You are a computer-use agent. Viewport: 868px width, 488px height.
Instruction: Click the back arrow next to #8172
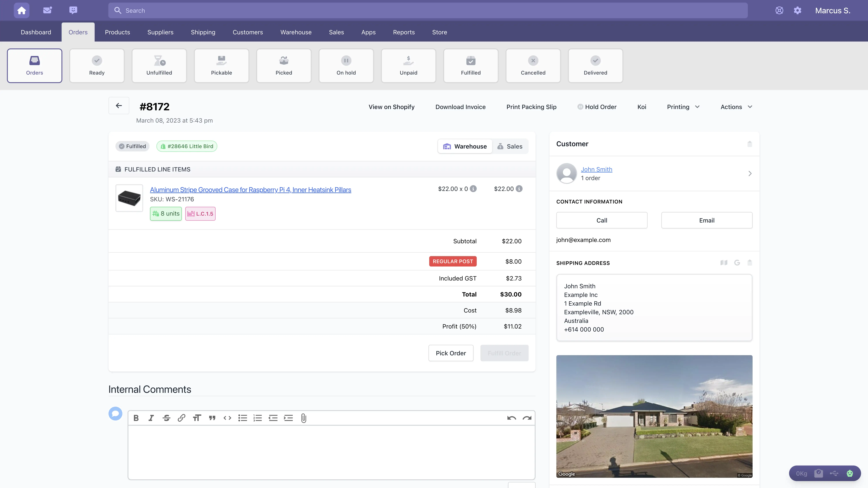pyautogui.click(x=119, y=106)
